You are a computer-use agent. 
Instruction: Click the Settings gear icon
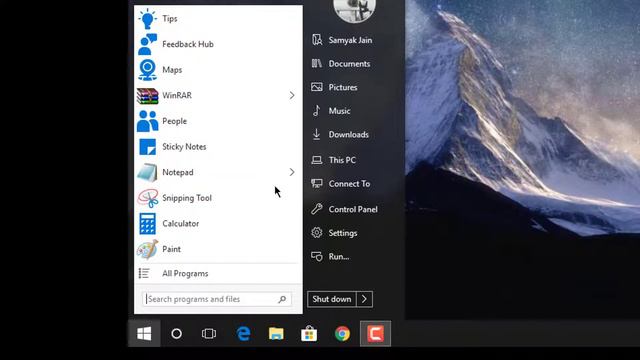[317, 233]
